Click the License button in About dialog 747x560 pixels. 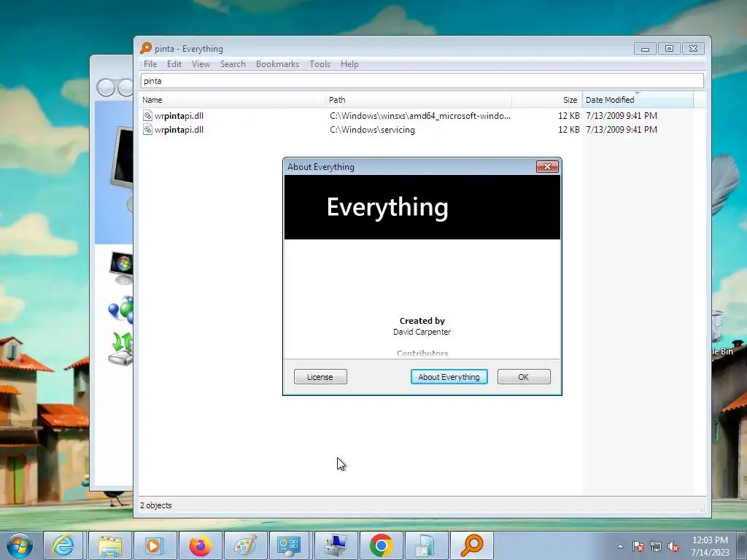click(x=320, y=377)
